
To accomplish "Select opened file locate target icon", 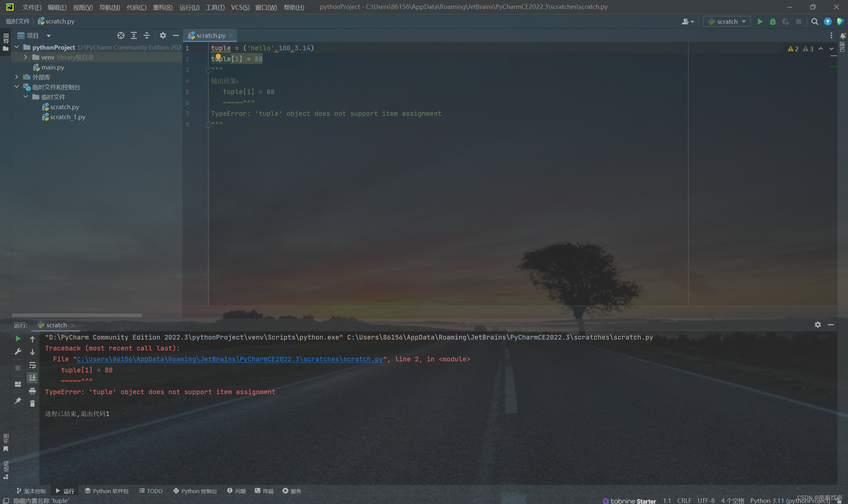I will pos(121,35).
